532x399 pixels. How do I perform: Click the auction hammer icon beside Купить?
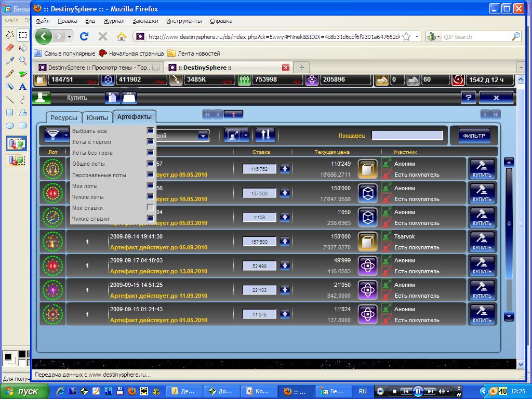pos(42,98)
